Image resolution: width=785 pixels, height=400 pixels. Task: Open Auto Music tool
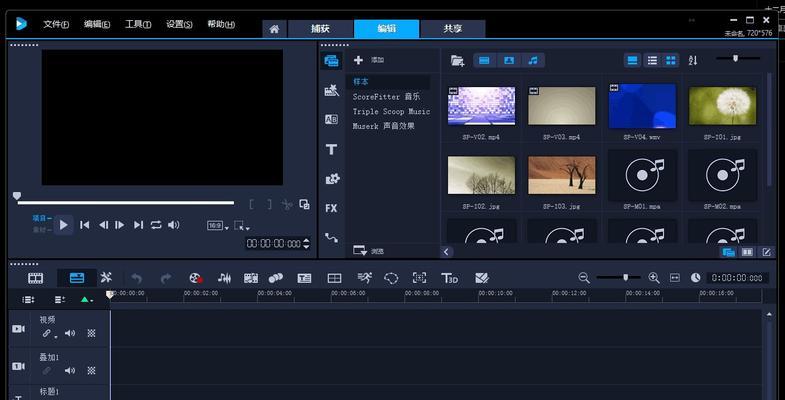click(251, 278)
